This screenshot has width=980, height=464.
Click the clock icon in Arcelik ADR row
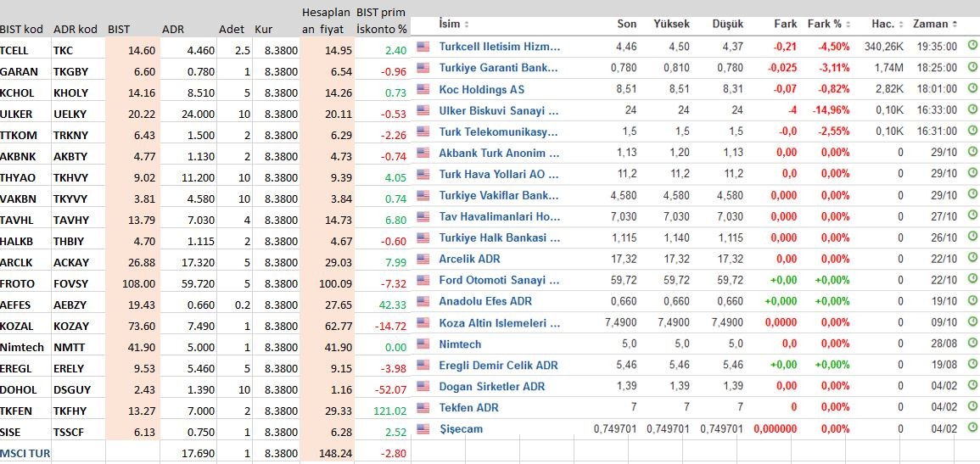tap(972, 257)
